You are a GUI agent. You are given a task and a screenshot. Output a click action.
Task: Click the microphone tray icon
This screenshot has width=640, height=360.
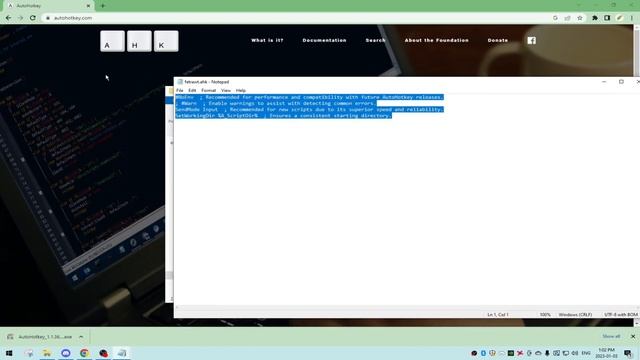click(x=547, y=353)
